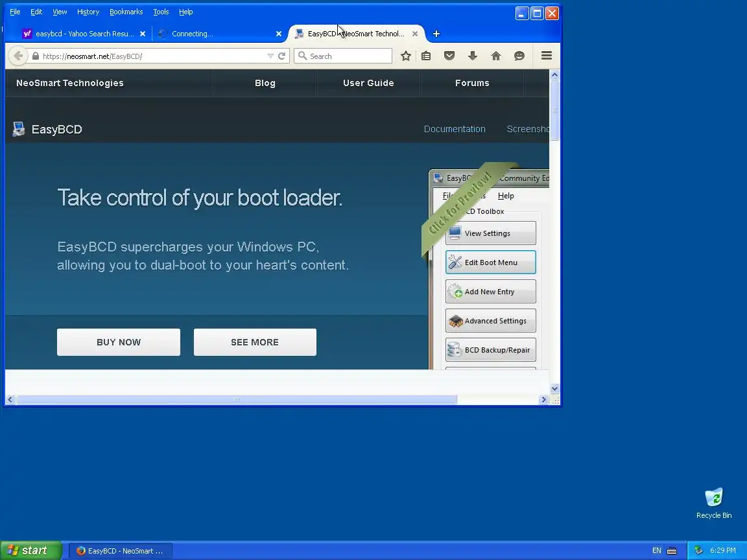Click the vertical scrollbar thumb
Viewport: 747px width, 560px height.
coord(554,110)
